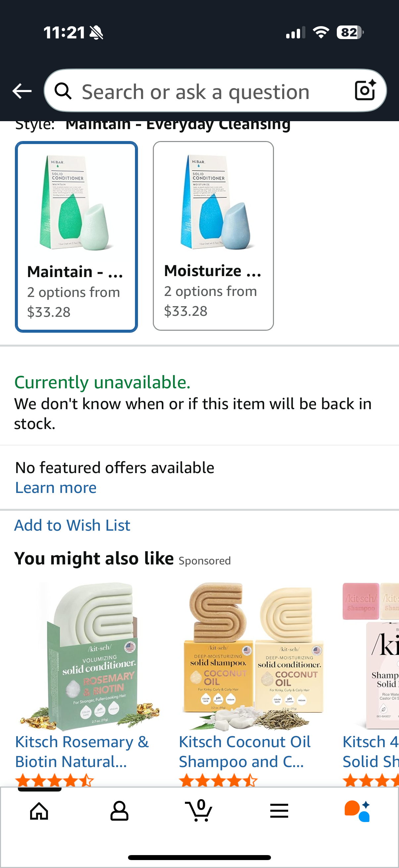Tap the search magnifier icon
The width and height of the screenshot is (399, 868).
(x=63, y=91)
